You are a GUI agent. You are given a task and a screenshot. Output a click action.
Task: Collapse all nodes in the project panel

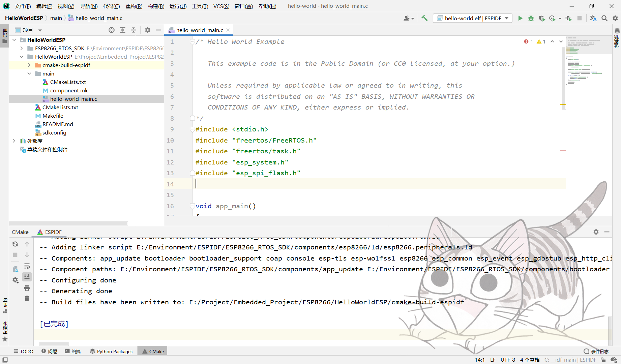(134, 30)
